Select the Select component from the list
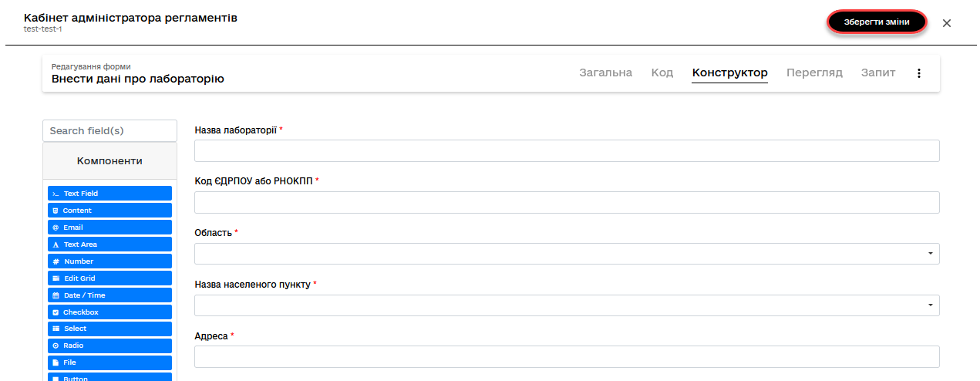 point(109,329)
